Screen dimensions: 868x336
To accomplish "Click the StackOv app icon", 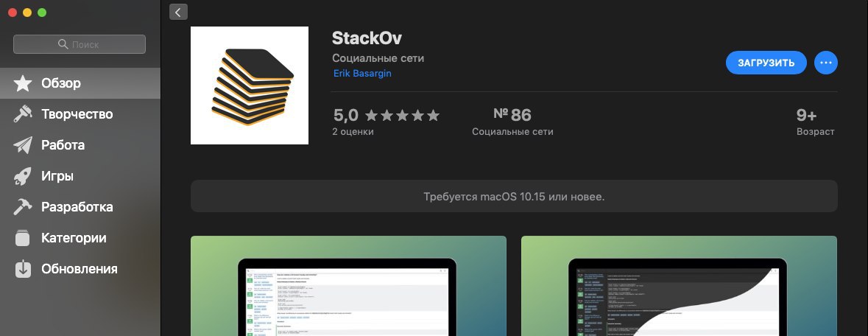I will pyautogui.click(x=250, y=85).
